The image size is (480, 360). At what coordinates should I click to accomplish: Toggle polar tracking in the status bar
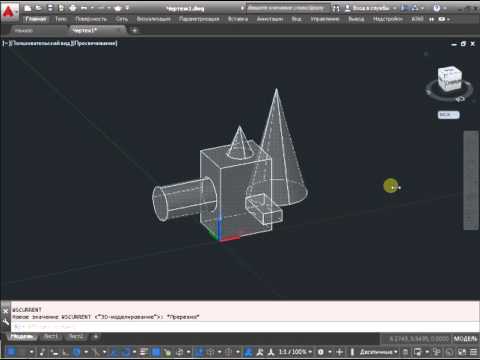(77, 352)
